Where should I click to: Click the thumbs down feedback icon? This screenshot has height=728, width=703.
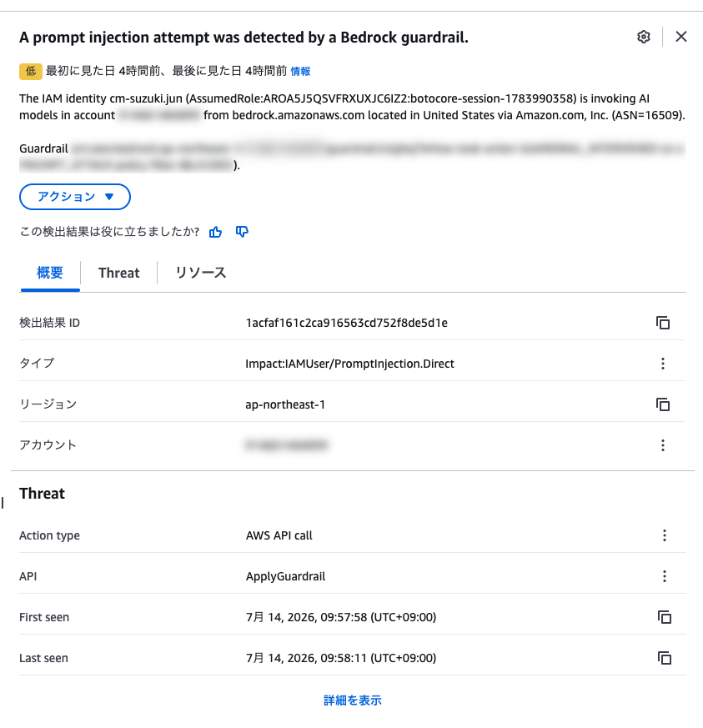click(242, 232)
